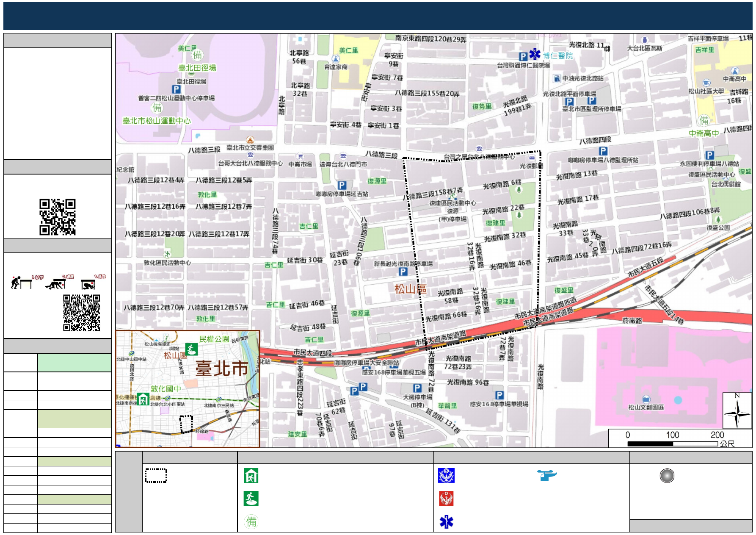
Task: Click the 市民大道四段 road label
Action: (x=313, y=352)
